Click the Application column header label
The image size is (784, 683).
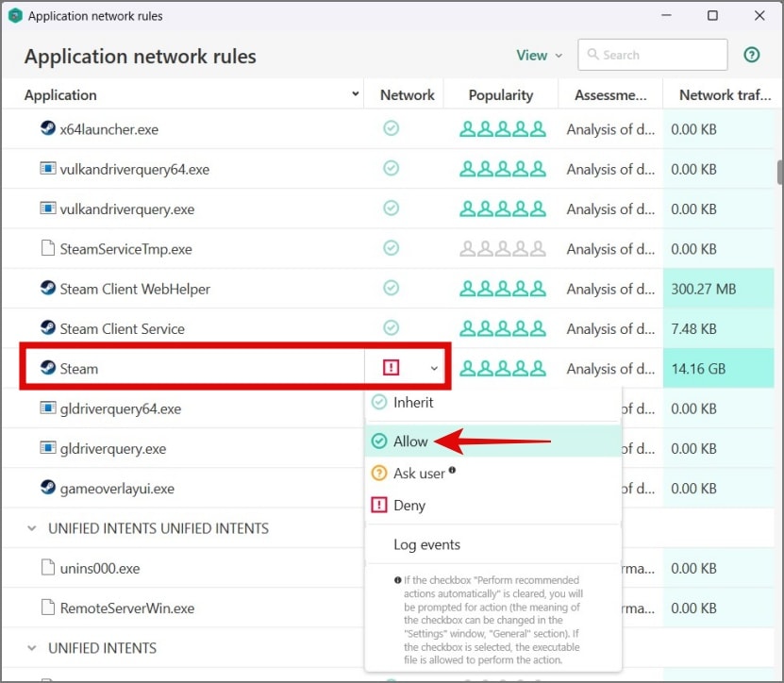point(60,95)
